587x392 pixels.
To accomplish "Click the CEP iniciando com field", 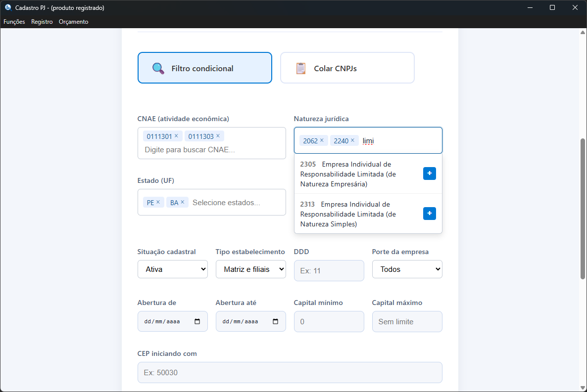I will pyautogui.click(x=290, y=373).
